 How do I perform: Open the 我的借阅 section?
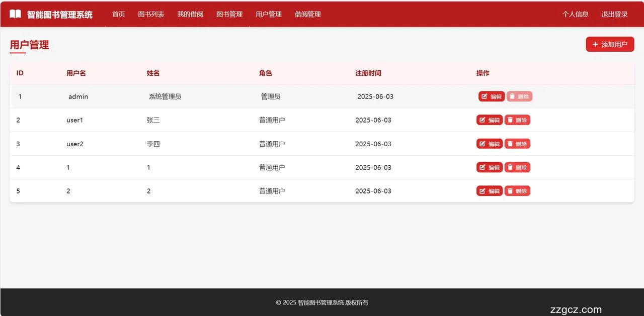click(190, 14)
